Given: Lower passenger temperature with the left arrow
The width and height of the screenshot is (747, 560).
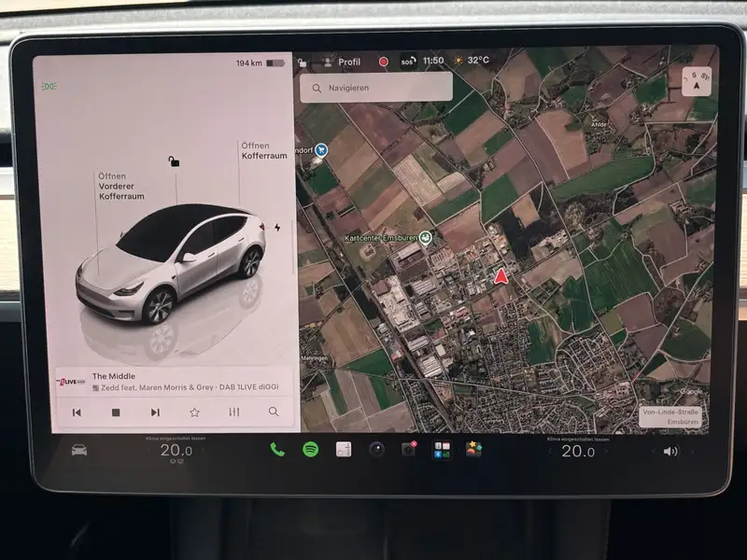Looking at the screenshot, I should tap(550, 451).
